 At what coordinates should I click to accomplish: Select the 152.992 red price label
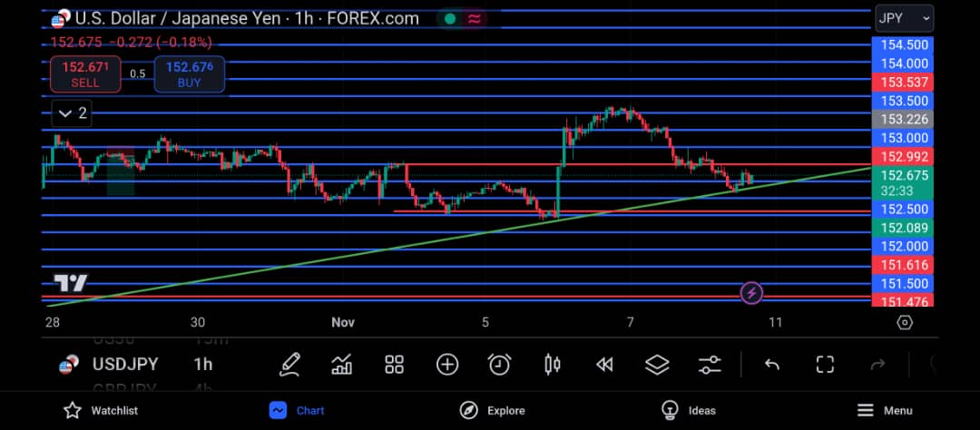click(903, 157)
